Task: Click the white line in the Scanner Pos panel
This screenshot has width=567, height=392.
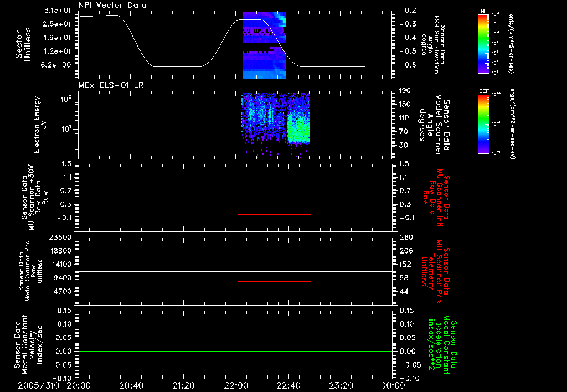Action: (235, 272)
